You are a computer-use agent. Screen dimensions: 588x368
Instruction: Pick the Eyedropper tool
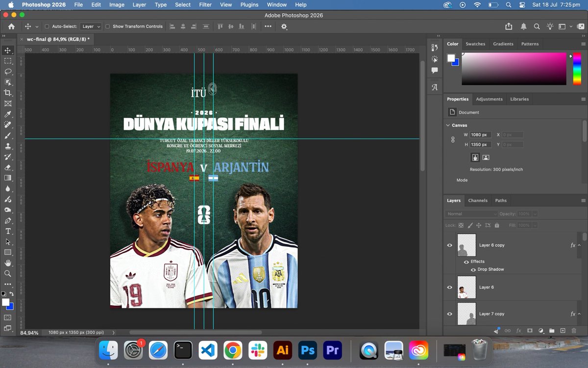8,114
